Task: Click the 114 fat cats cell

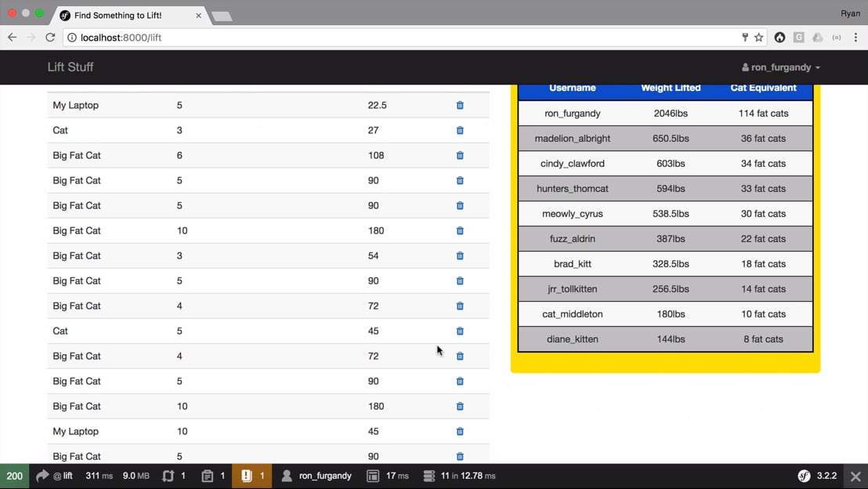Action: 763,114
